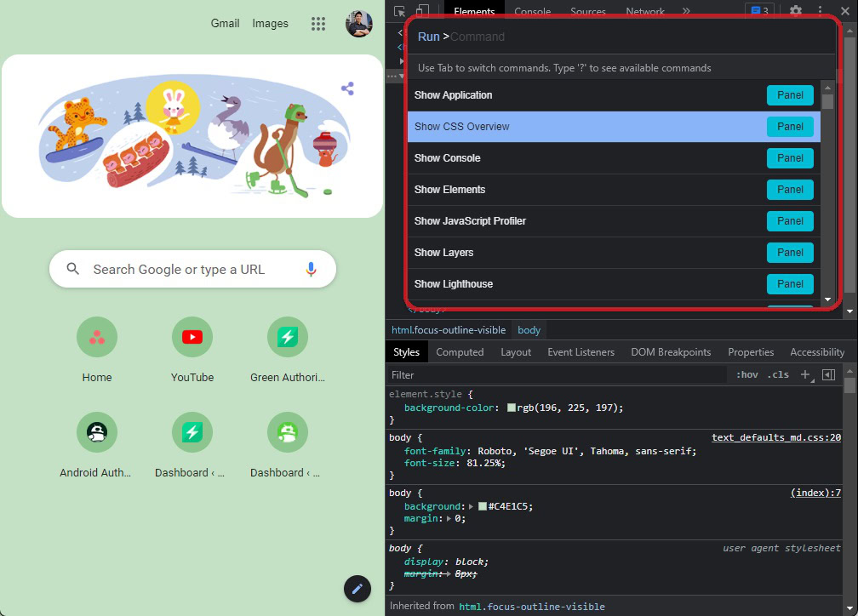Open the Layout tab
858x616 pixels.
pos(516,352)
